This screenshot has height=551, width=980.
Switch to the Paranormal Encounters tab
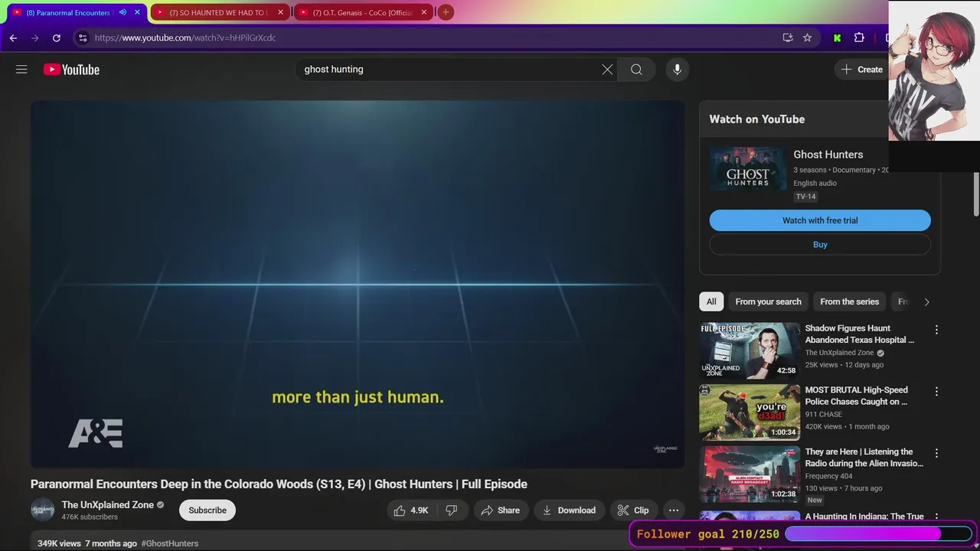67,13
